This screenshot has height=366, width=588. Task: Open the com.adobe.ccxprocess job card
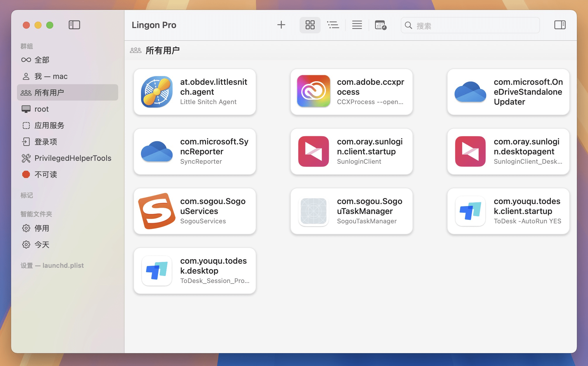tap(351, 91)
